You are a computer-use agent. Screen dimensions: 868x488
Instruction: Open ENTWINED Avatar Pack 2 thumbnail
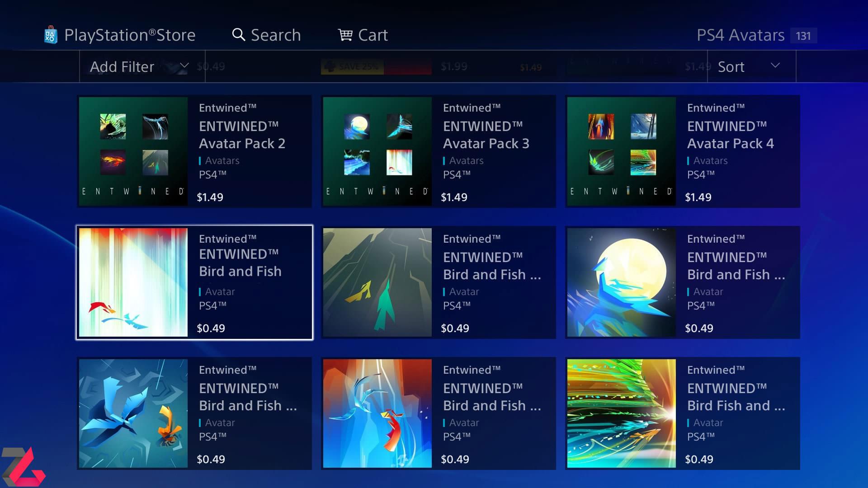(133, 151)
